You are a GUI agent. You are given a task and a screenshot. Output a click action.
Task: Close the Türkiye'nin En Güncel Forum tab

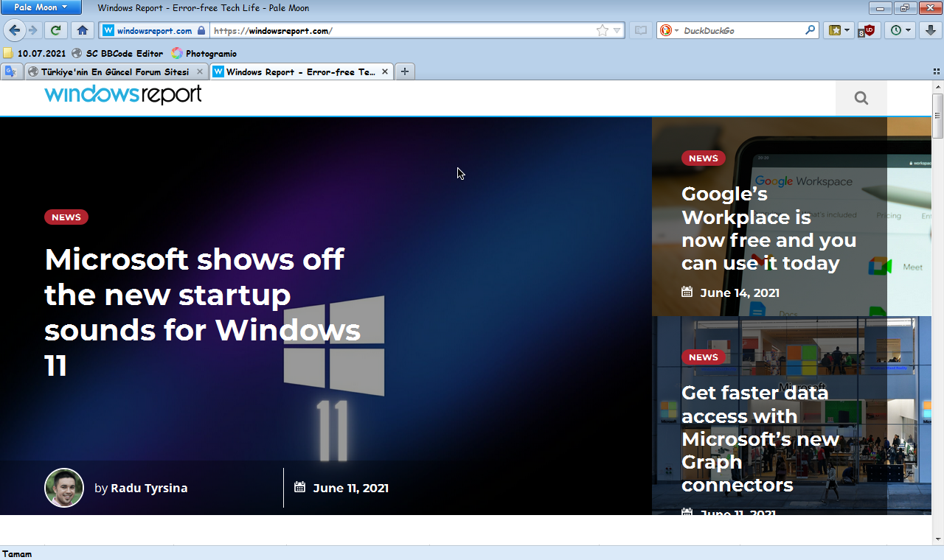(x=199, y=71)
